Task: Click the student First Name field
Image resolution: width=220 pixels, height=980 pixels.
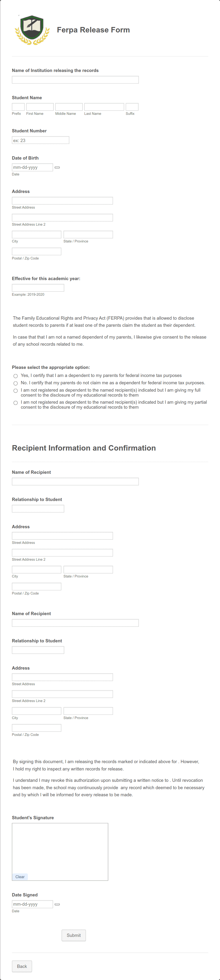Action: (x=40, y=107)
